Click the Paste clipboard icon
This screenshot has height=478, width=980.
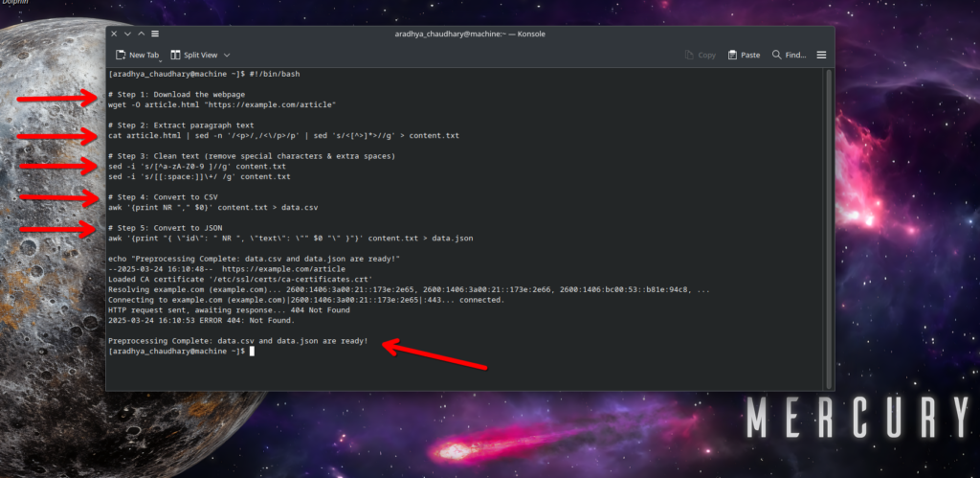732,55
